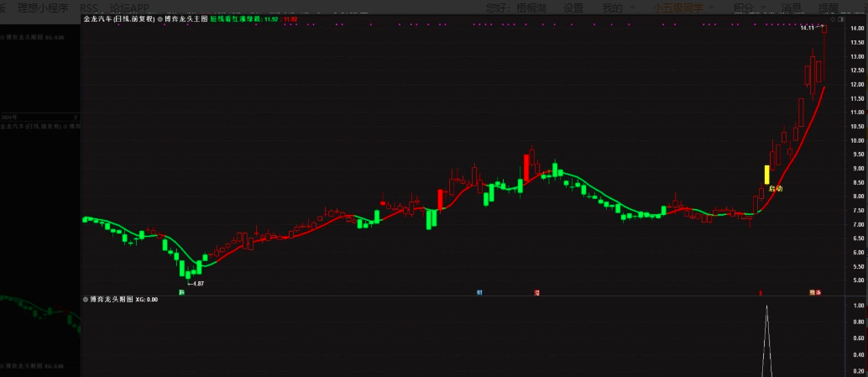Click the green 跌 marker below the chart

tap(180, 292)
